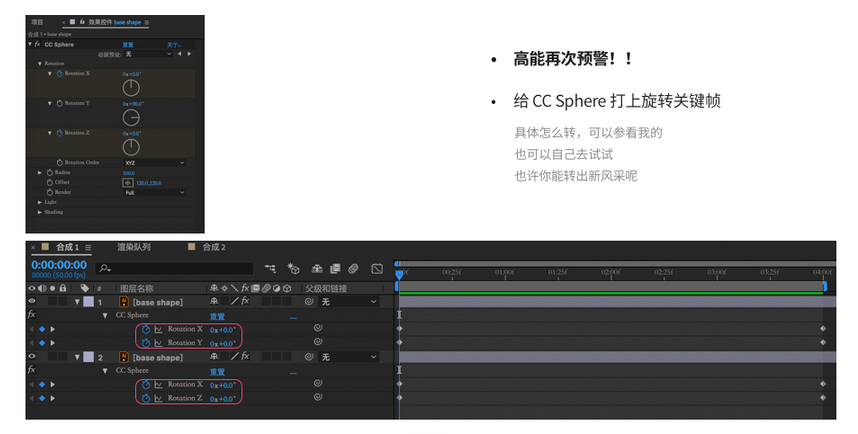Expand the Light property group
858x434 pixels.
tap(40, 202)
